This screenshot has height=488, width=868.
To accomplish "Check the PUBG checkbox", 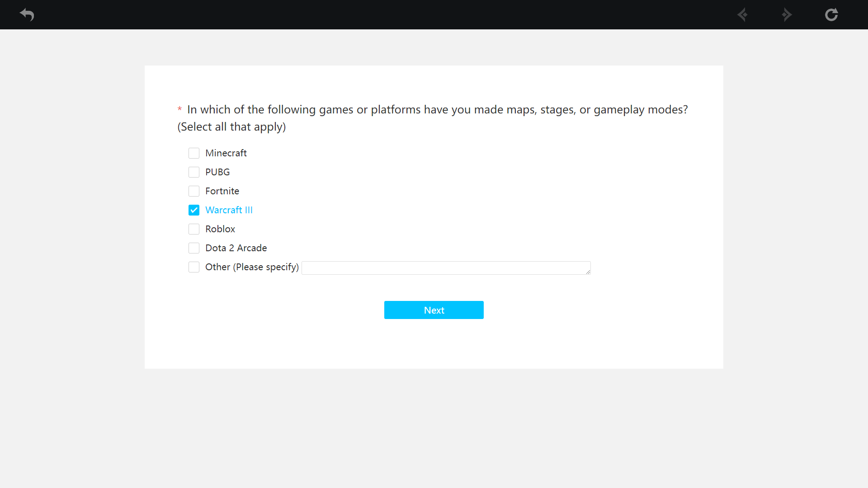I will pyautogui.click(x=194, y=172).
